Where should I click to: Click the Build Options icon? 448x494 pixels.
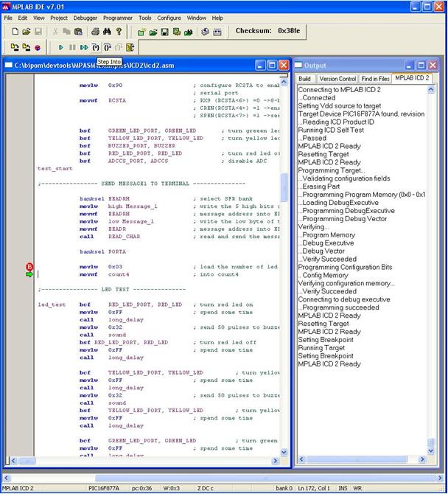(177, 32)
